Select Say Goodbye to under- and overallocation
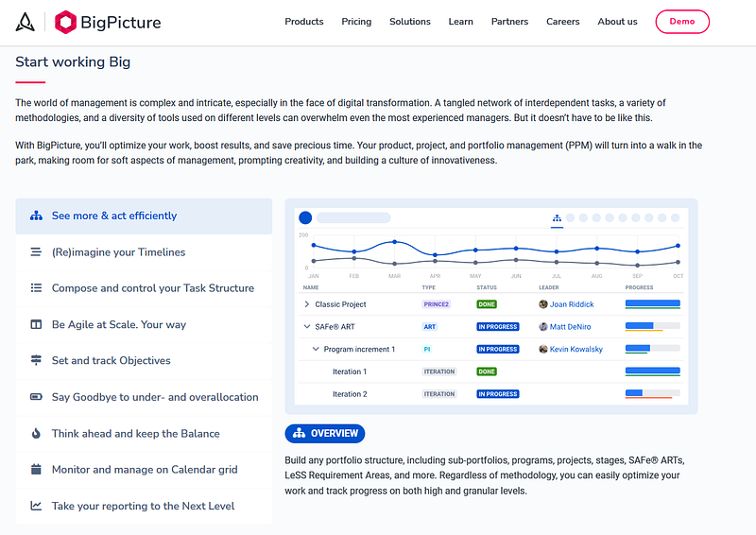Image resolution: width=756 pixels, height=535 pixels. [x=144, y=397]
